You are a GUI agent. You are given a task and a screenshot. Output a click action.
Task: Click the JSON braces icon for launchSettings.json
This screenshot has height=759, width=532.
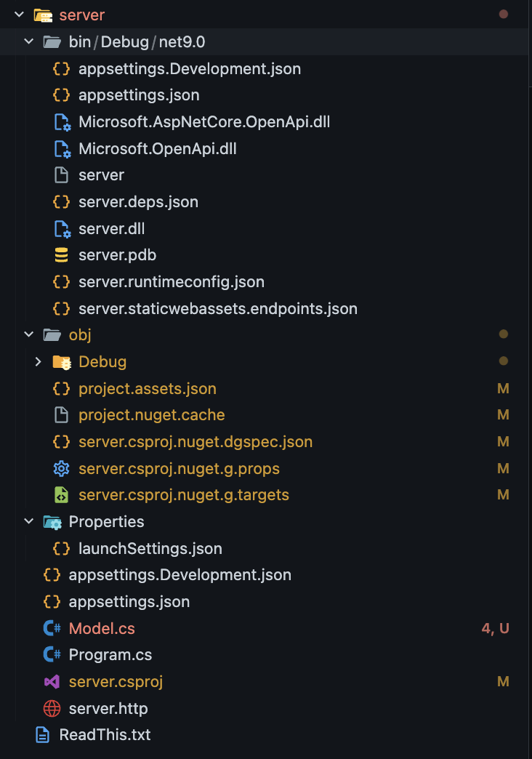pos(62,548)
